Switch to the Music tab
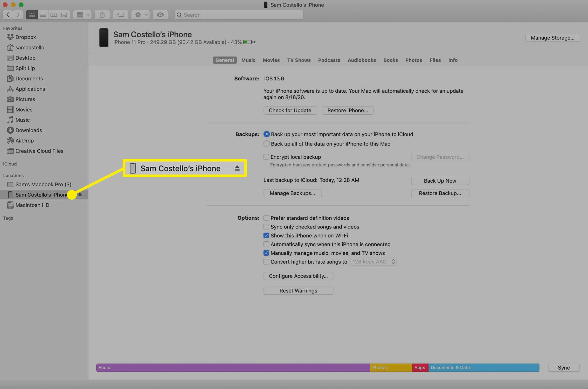Screen dimensions: 588x389 click(248, 60)
